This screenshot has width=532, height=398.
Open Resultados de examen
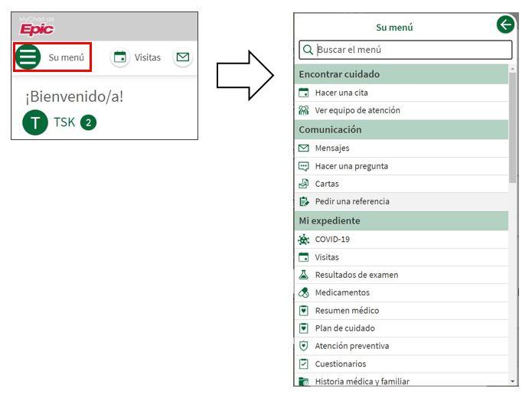401,275
